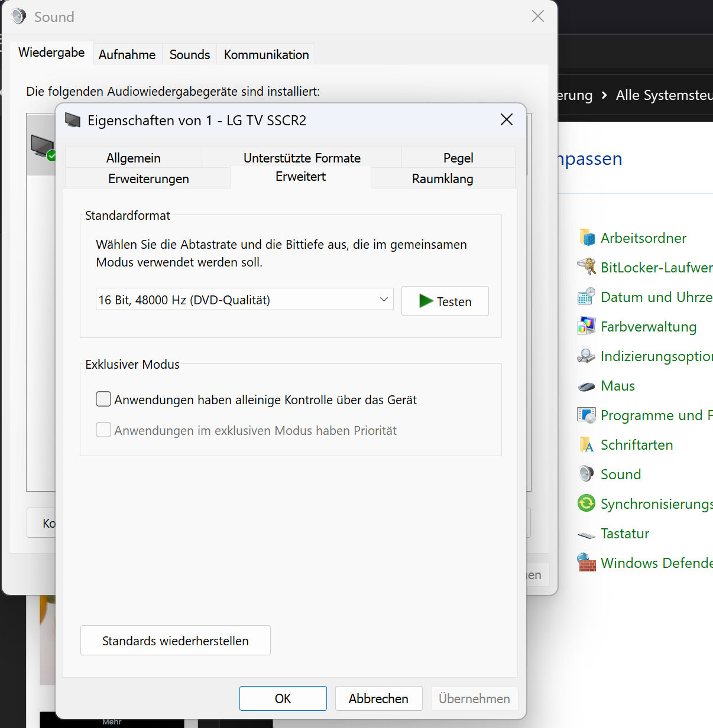Click the Indizierungsoptionen magnifier icon

pos(586,356)
